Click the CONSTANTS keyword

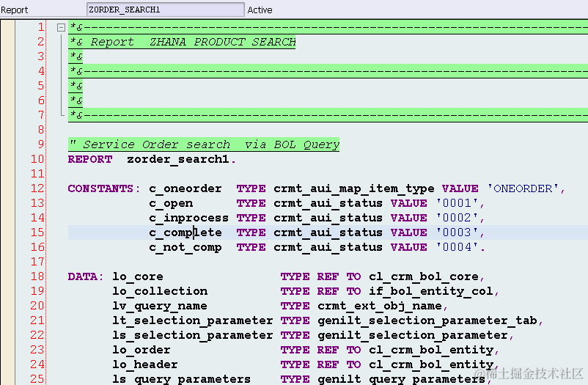coord(100,188)
